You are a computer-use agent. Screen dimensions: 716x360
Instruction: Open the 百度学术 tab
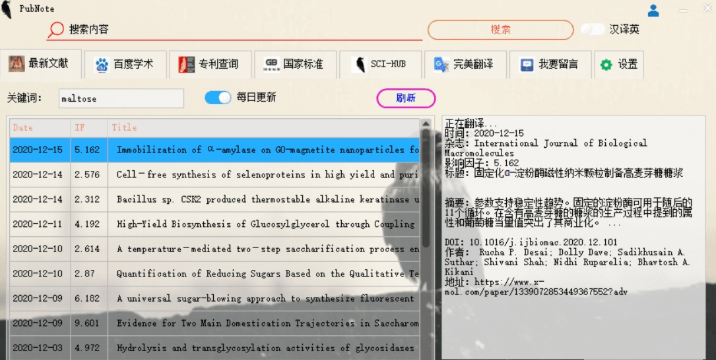click(125, 64)
